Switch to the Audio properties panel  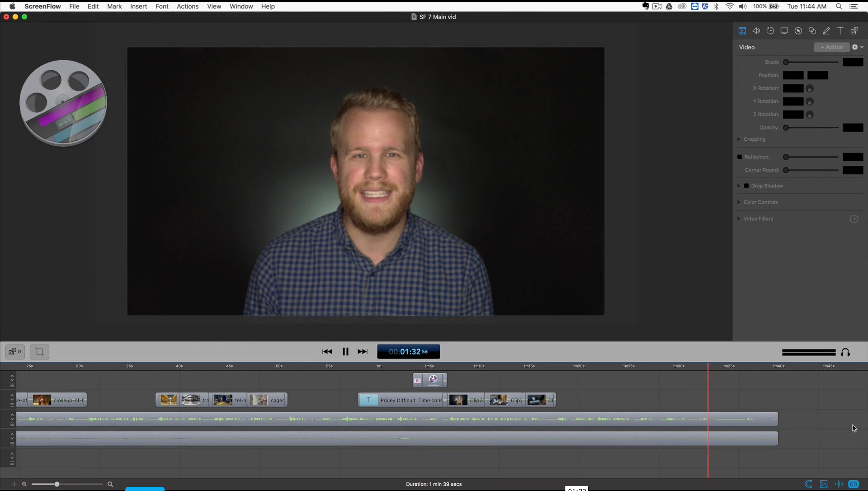756,31
